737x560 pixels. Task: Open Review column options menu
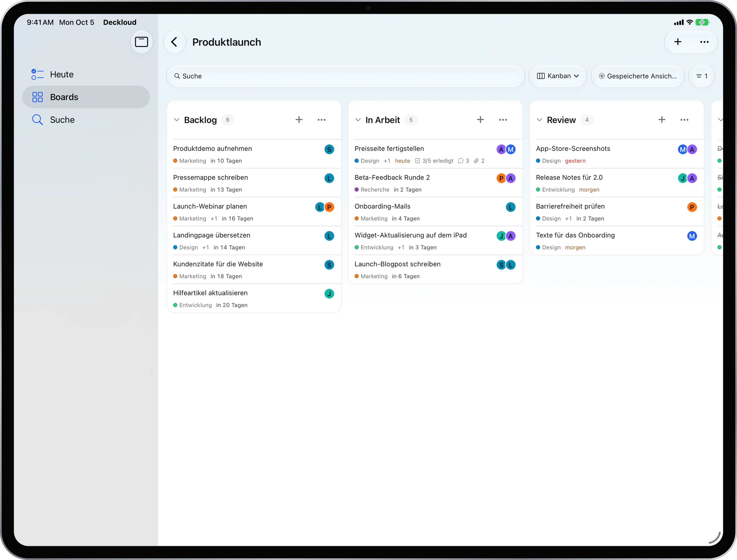coord(684,120)
